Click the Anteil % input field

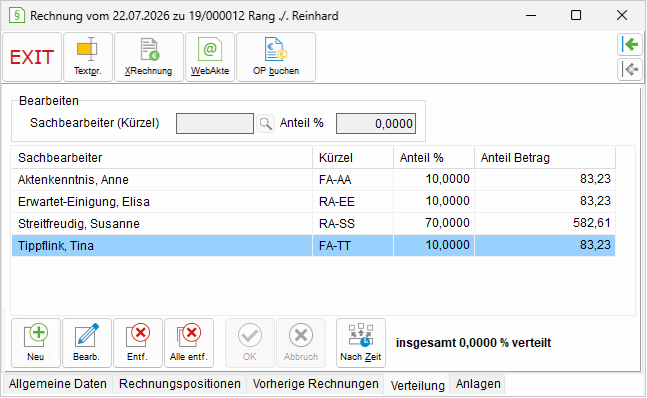click(x=376, y=123)
